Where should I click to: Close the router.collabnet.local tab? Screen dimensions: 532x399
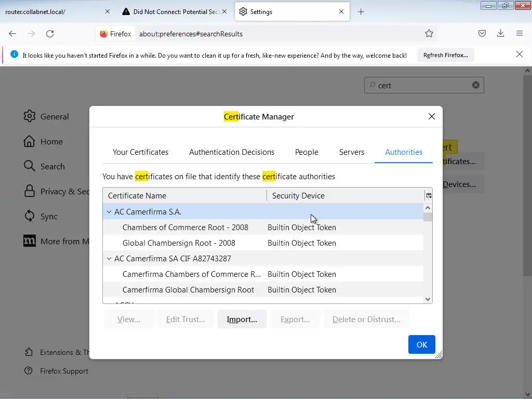click(108, 11)
